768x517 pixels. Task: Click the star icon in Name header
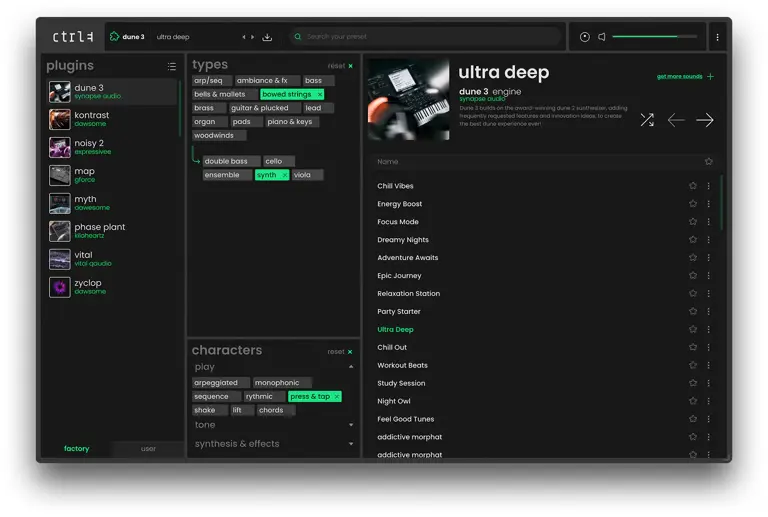coord(708,162)
